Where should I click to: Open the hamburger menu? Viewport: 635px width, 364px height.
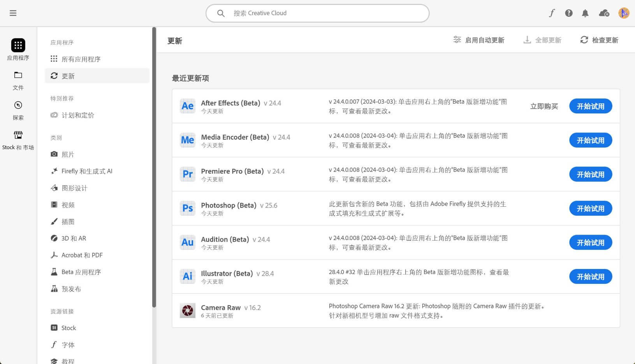(13, 13)
